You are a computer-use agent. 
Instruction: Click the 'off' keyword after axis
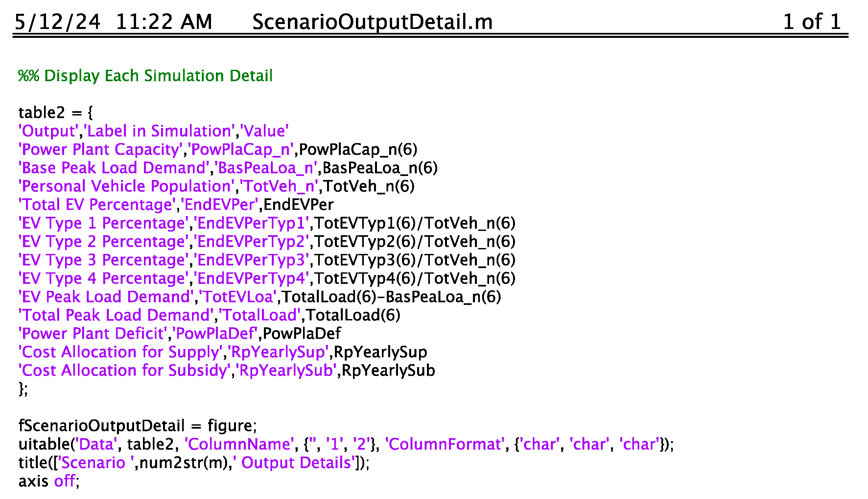click(x=64, y=481)
